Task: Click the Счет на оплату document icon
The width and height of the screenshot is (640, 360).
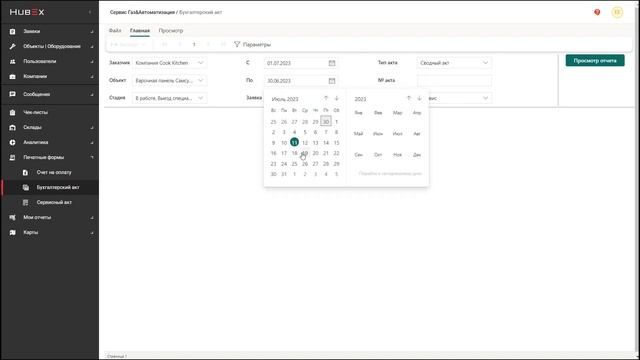Action: tap(25, 173)
